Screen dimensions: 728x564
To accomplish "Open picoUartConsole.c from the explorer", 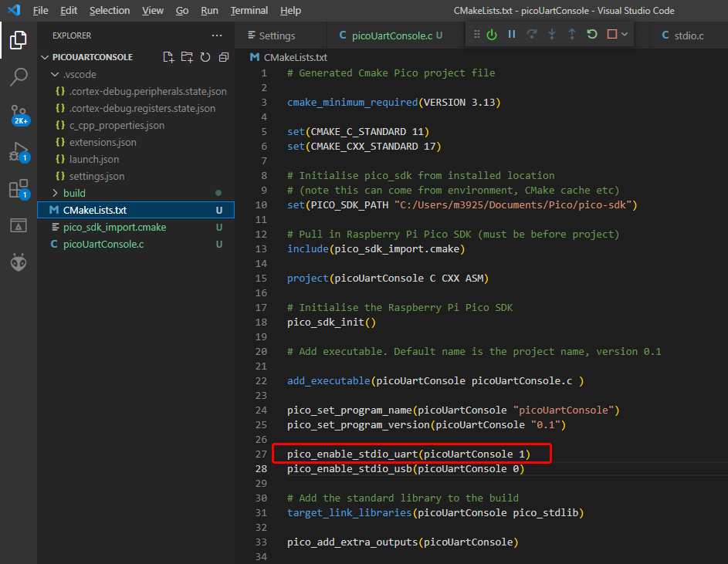I will [104, 243].
